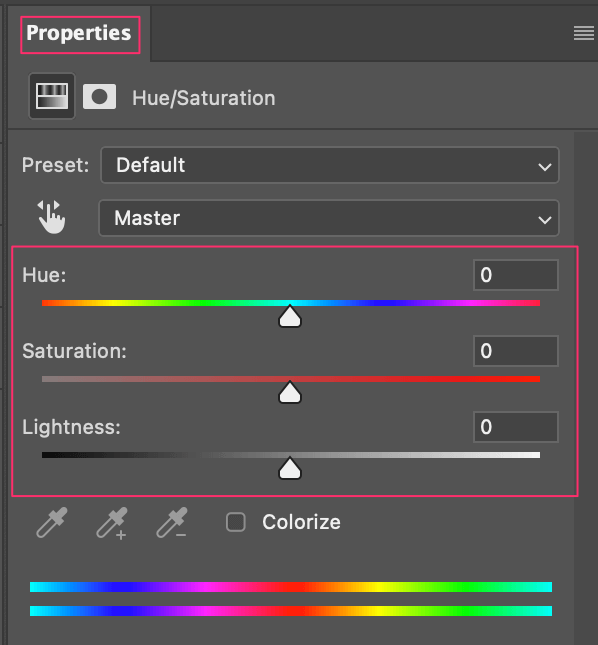The width and height of the screenshot is (598, 645).
Task: Select the Hue/Saturation adjustment icon
Action: click(x=52, y=96)
